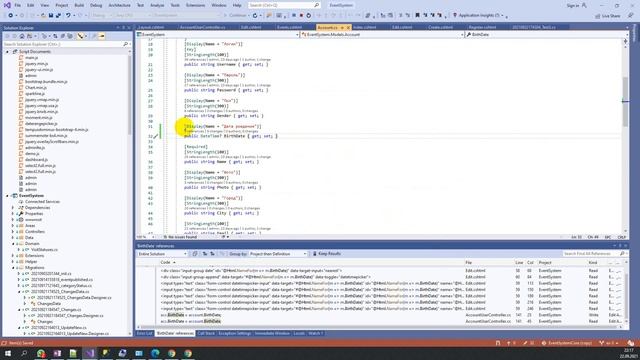Click the search magnifier in Solution Explorer
Screen dimensions: 640x360
125,44
